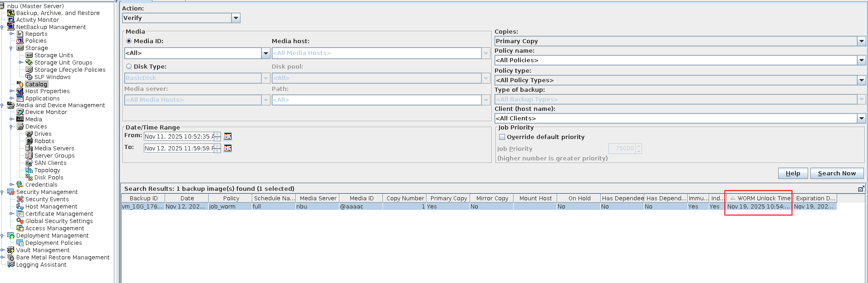The image size is (868, 283).
Task: Click the Topology icon under Devices
Action: [x=29, y=170]
